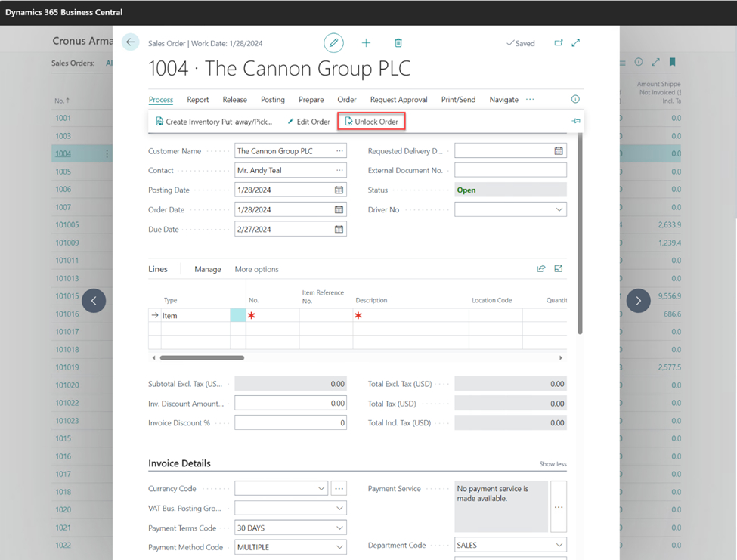Expand the Currency Code dropdown
The image size is (737, 560).
click(321, 489)
